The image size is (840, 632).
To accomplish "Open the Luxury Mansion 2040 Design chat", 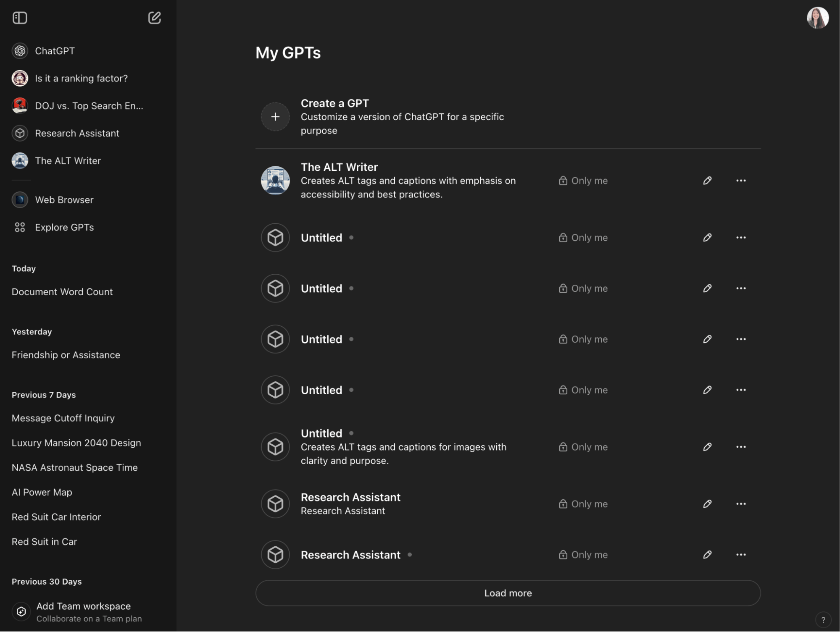I will [76, 443].
